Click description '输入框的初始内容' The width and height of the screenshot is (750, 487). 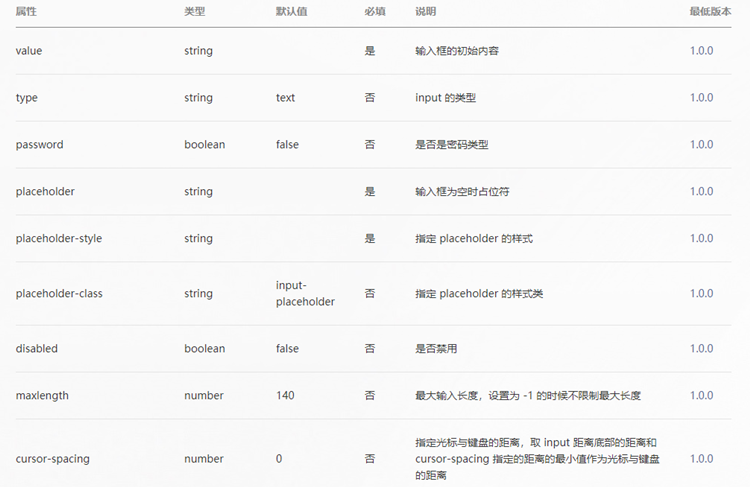click(457, 51)
